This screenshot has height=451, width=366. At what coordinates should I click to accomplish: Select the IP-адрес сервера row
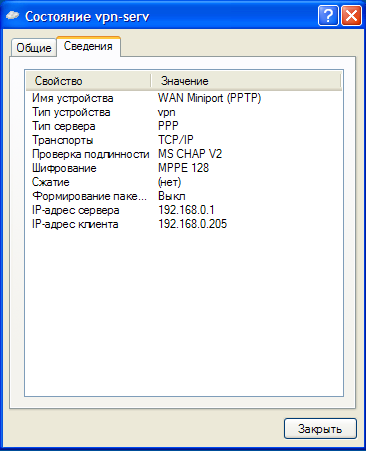(184, 210)
